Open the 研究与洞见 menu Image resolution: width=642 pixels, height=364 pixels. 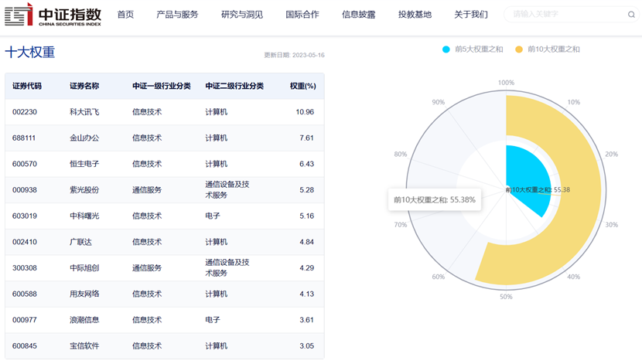(242, 15)
